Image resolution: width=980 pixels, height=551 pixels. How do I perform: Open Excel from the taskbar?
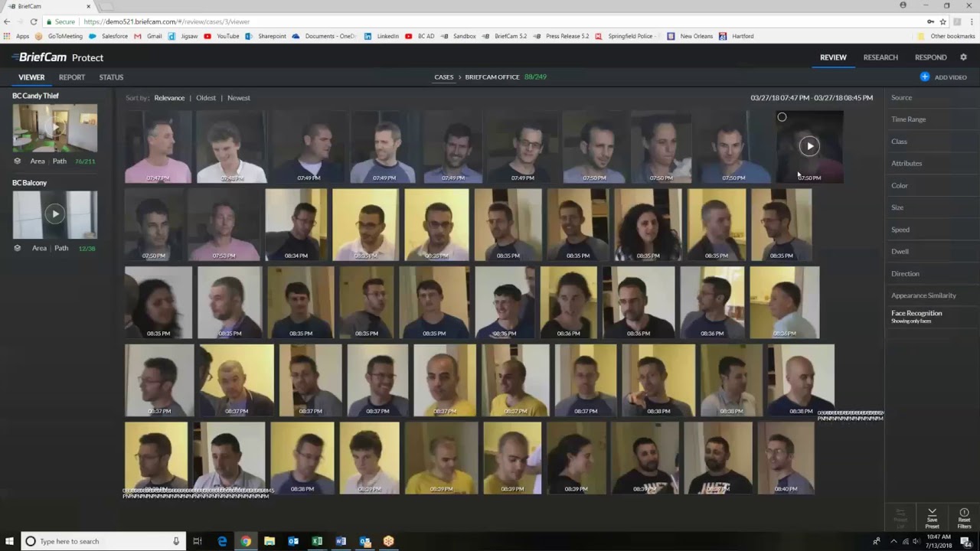click(x=317, y=541)
